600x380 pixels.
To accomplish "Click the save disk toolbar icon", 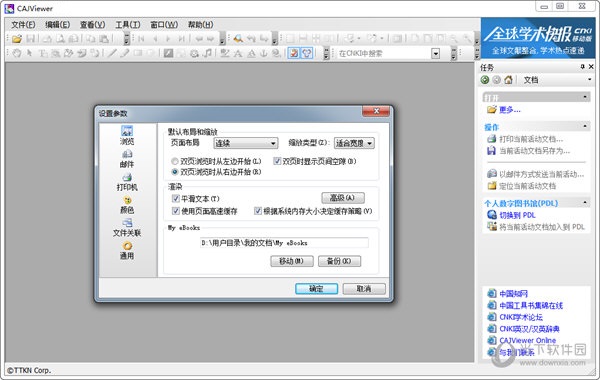I will [31, 39].
